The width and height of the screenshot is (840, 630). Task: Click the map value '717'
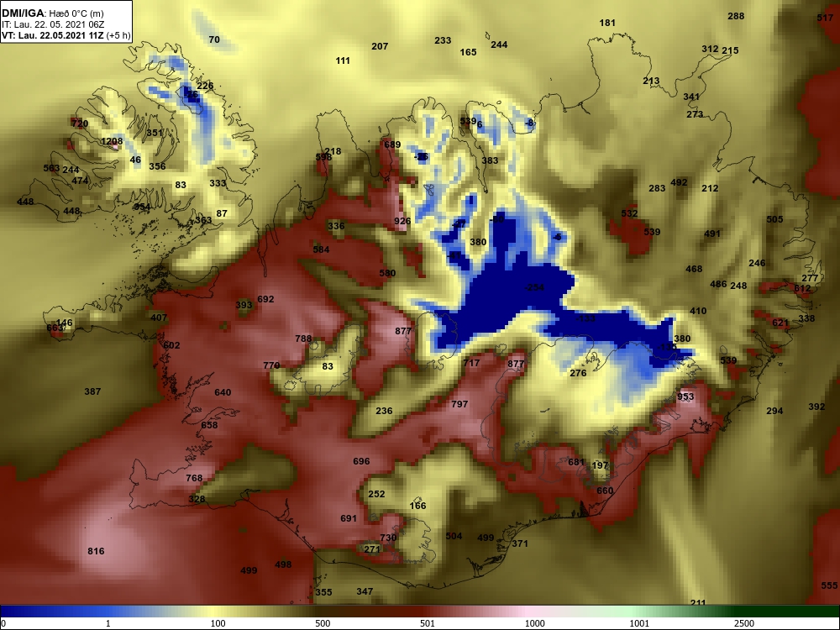pyautogui.click(x=471, y=363)
